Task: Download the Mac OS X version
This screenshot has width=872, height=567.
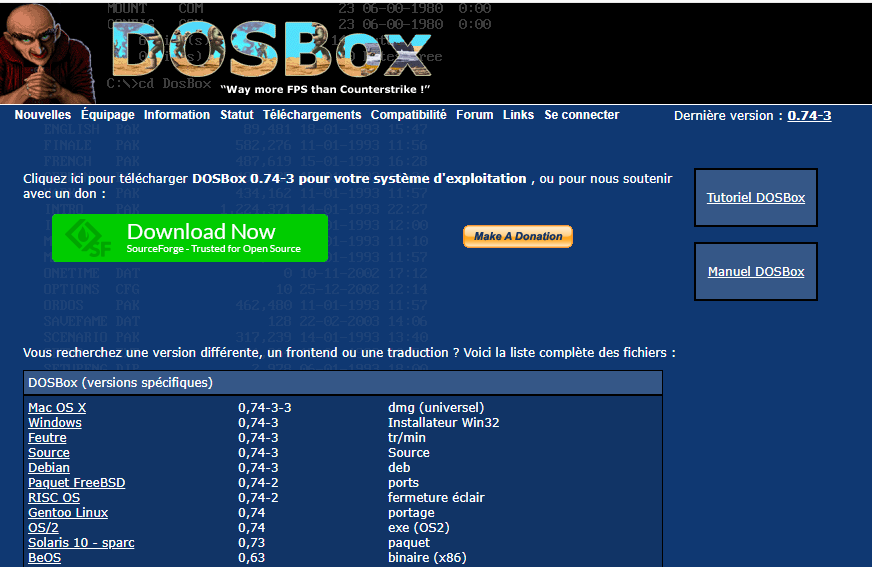Action: tap(57, 407)
